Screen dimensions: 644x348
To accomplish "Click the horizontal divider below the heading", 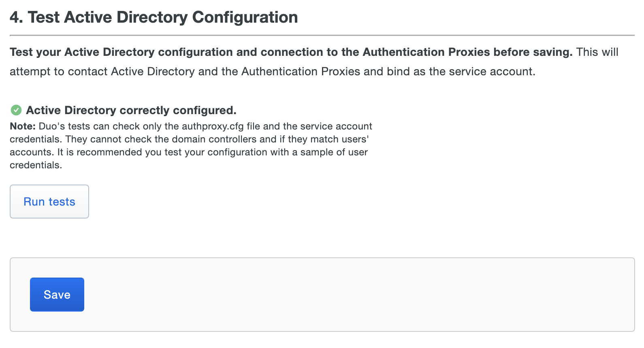I will (322, 36).
